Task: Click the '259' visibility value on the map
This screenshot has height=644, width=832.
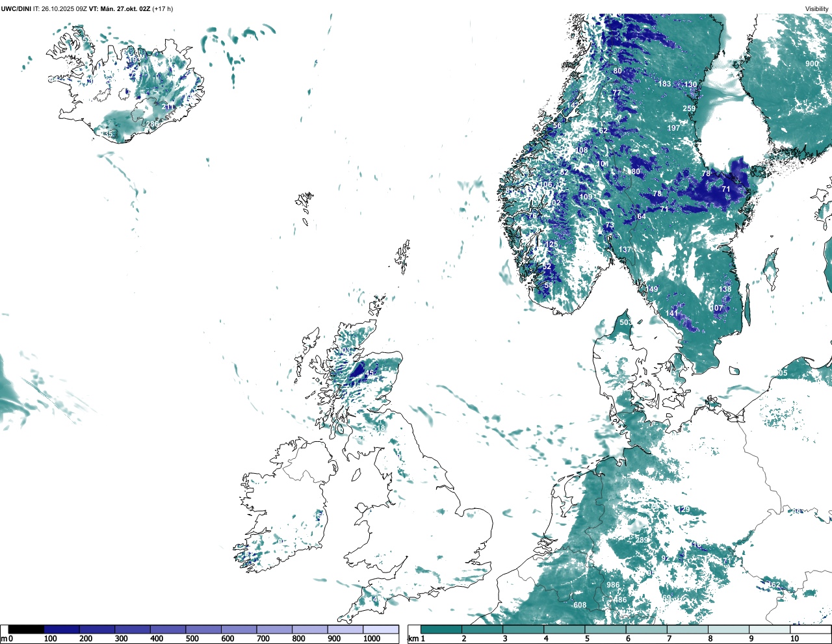Action: click(689, 109)
